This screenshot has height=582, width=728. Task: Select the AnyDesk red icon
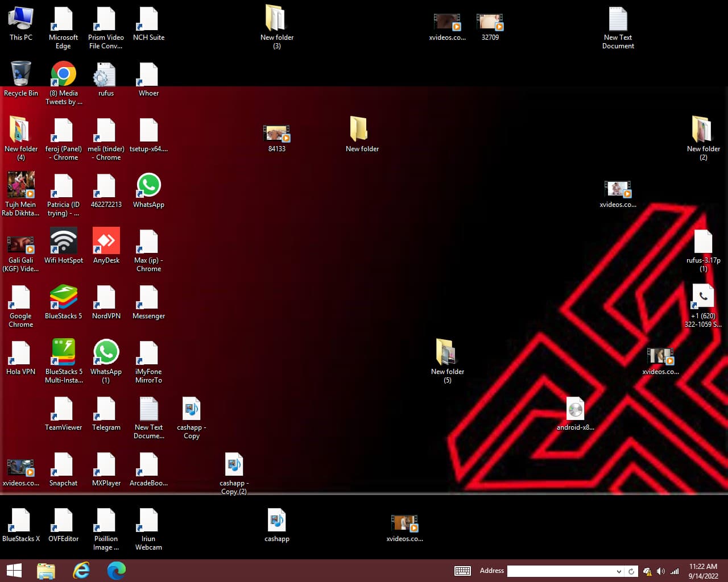(x=106, y=247)
